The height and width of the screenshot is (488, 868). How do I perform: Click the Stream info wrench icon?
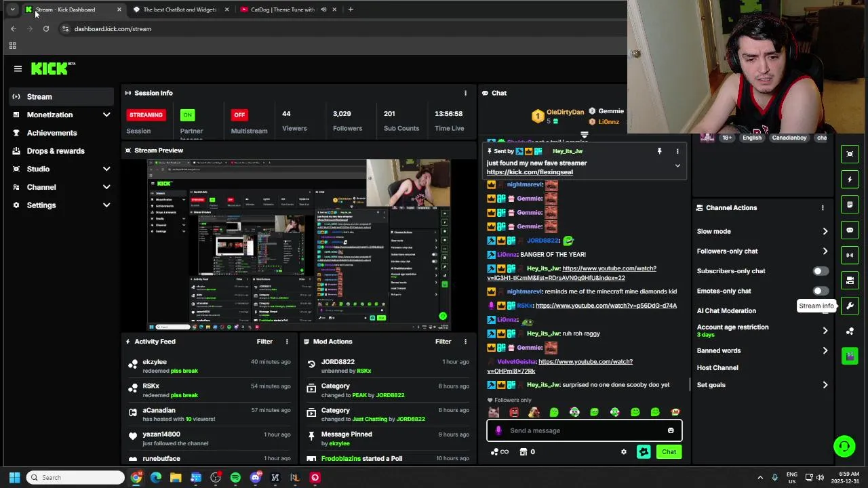(850, 306)
